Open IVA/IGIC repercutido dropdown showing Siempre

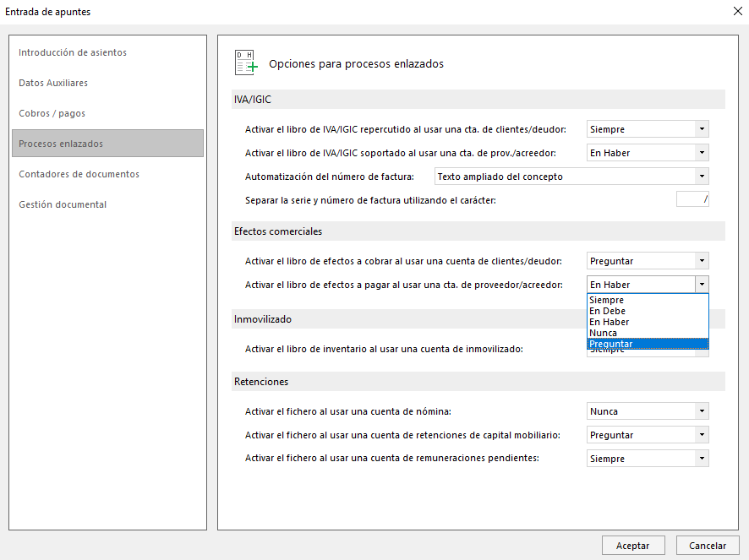(x=648, y=129)
